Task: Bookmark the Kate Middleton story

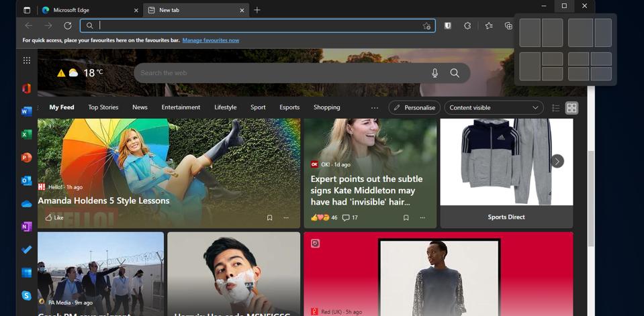Action: pyautogui.click(x=406, y=217)
